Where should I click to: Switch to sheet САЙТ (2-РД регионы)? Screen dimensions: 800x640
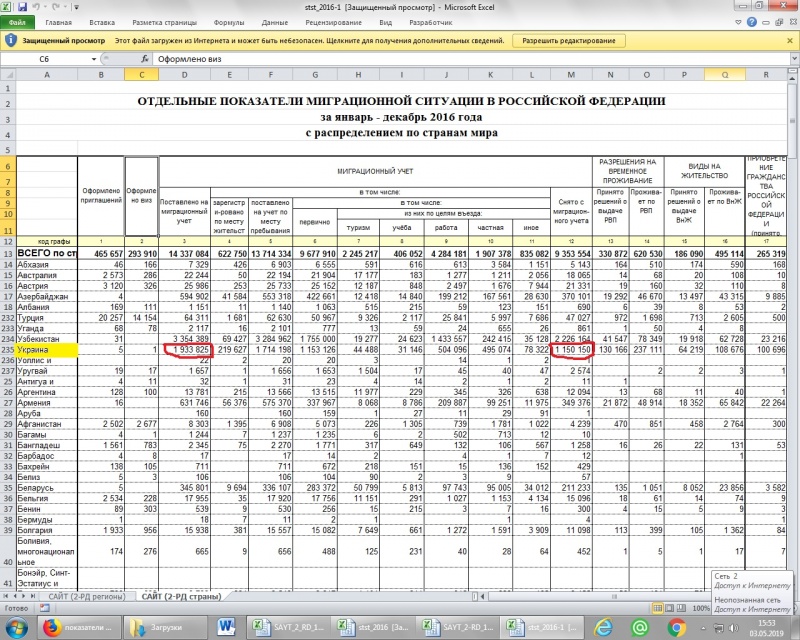click(x=87, y=596)
